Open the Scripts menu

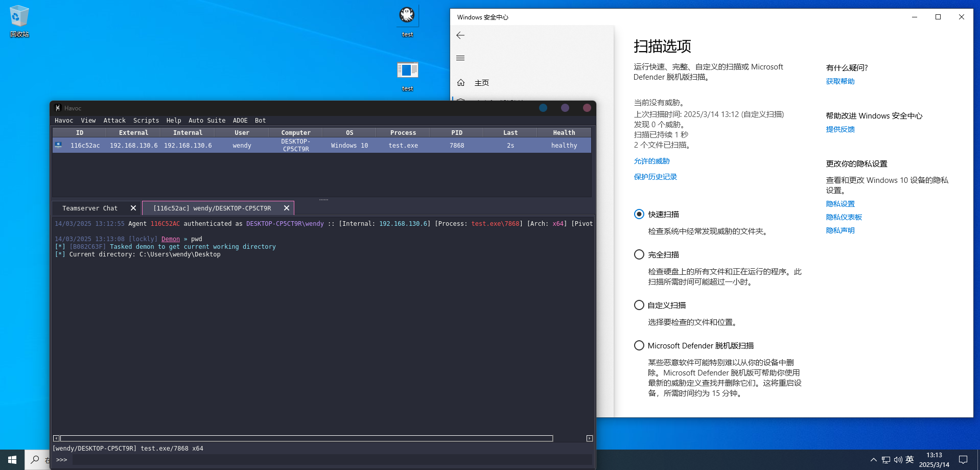tap(146, 121)
